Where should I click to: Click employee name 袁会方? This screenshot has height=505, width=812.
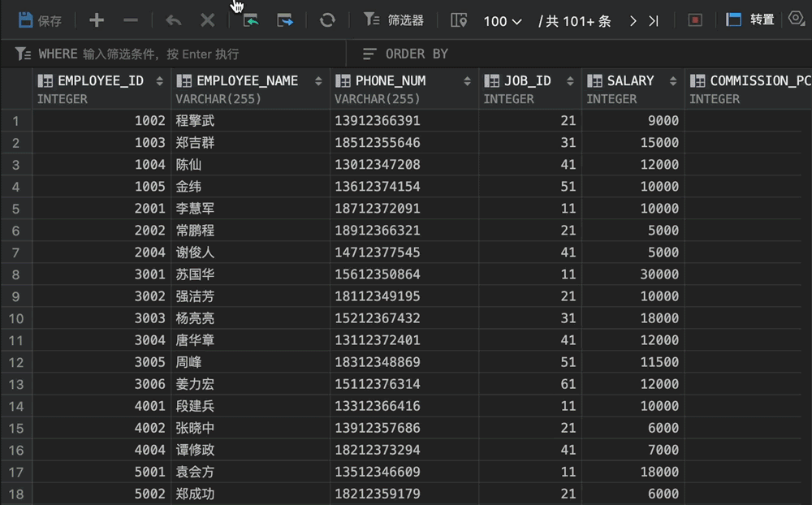click(x=195, y=472)
